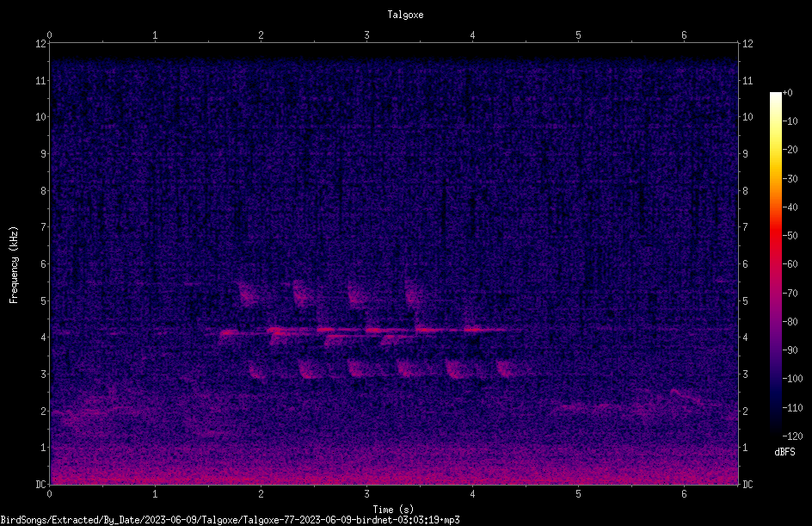812x526 pixels.
Task: Click the "-10" color scale tick label
Action: 790,121
